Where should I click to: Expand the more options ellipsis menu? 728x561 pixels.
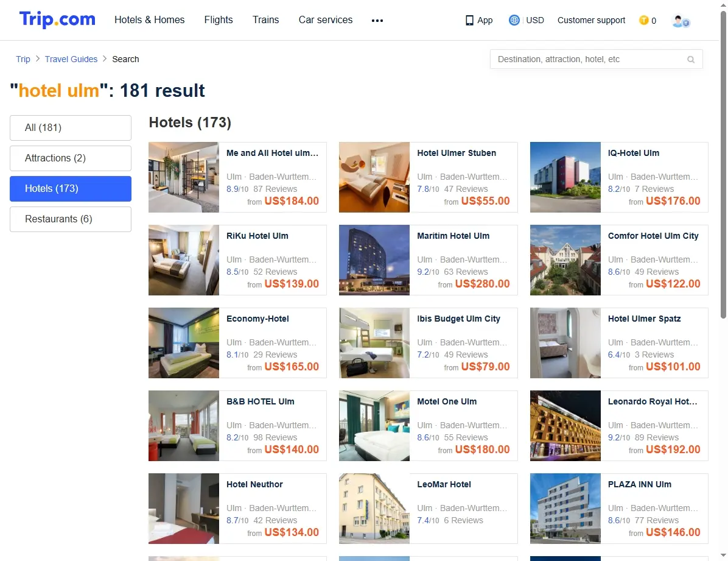point(377,21)
